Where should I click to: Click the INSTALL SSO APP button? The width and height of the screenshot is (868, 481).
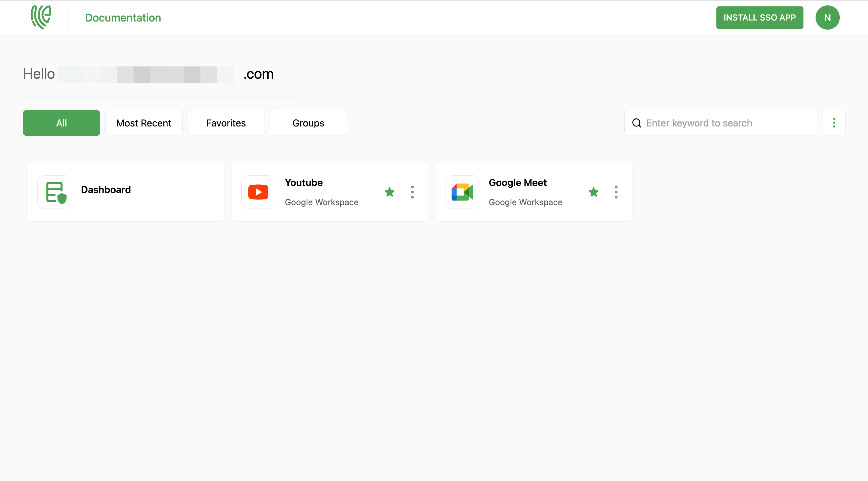[759, 17]
